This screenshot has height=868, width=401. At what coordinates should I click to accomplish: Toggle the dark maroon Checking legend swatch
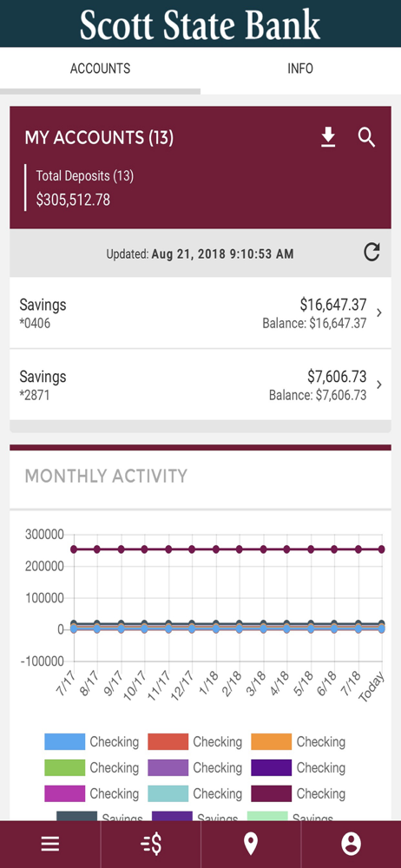pos(272,794)
